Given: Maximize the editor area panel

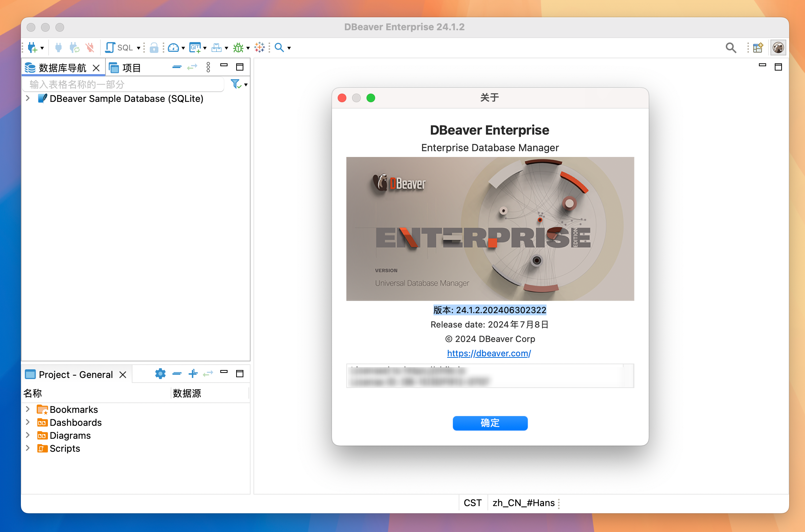Looking at the screenshot, I should click(x=778, y=67).
